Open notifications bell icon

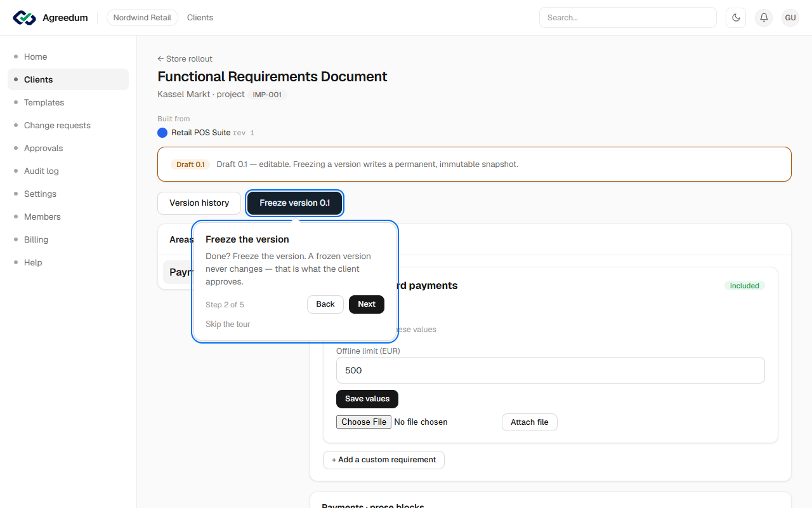click(764, 18)
